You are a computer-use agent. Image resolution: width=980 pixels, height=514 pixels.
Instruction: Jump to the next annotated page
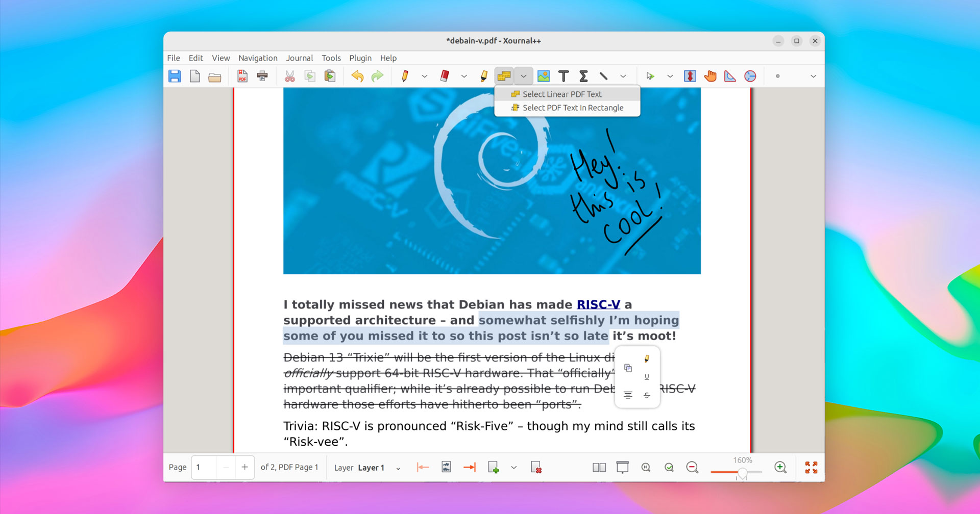click(446, 468)
